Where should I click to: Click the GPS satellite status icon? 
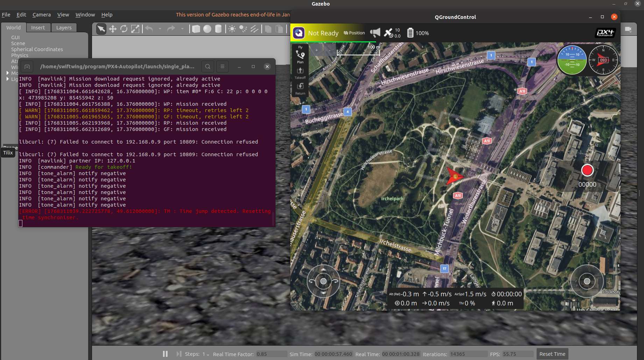pos(389,33)
